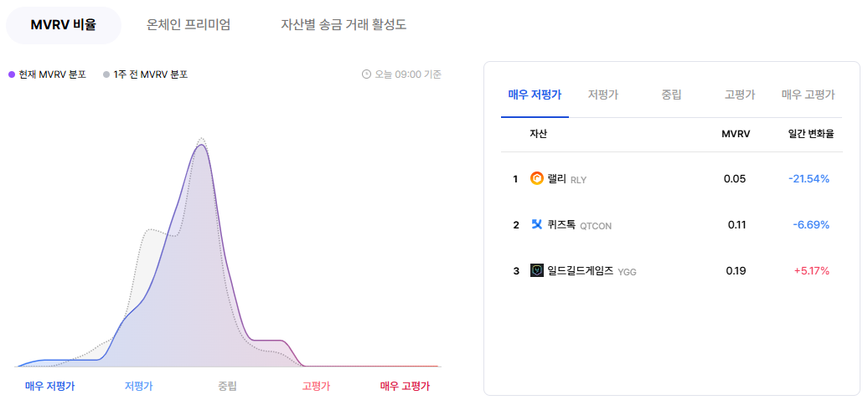Image resolution: width=868 pixels, height=400 pixels.
Task: Select the 매우 고평가 table tab
Action: (808, 95)
